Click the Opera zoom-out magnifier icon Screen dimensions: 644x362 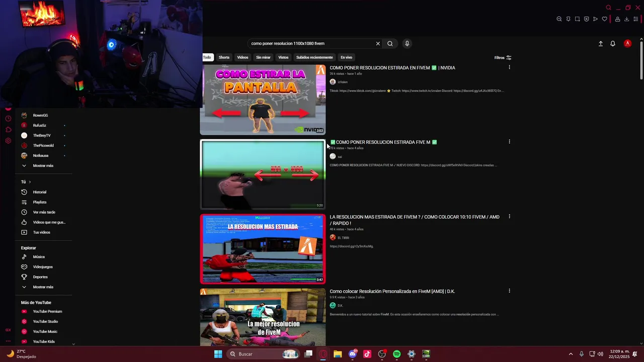(x=559, y=19)
